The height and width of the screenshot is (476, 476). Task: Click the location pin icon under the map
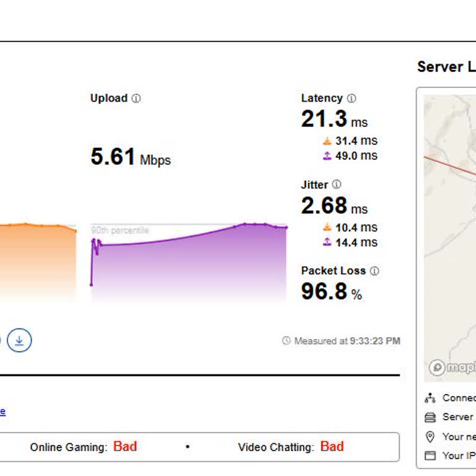coord(430,436)
